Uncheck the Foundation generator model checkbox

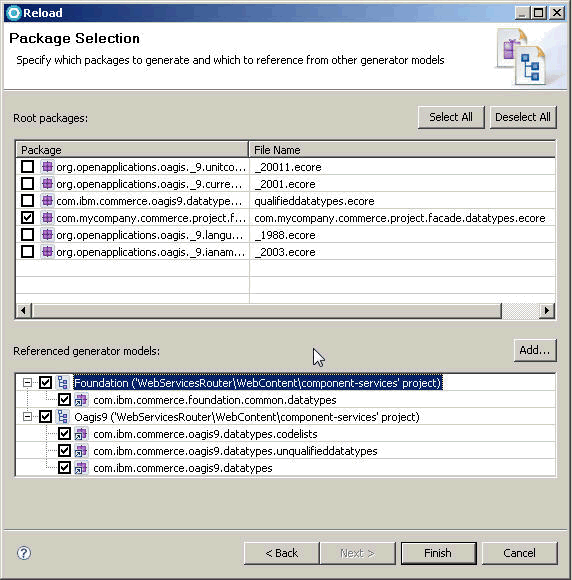tap(46, 383)
